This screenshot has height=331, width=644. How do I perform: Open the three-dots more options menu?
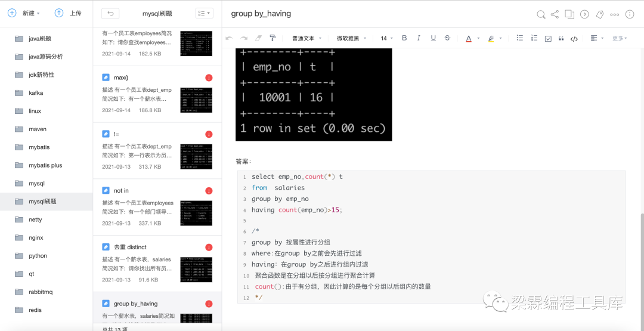tap(614, 14)
